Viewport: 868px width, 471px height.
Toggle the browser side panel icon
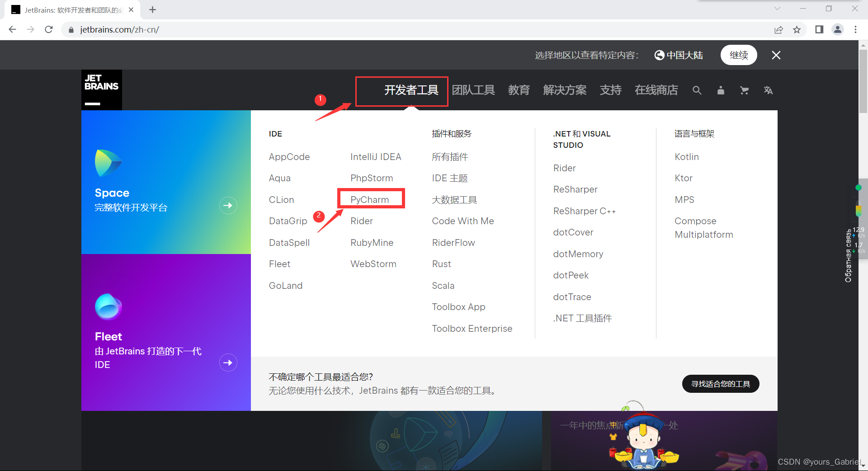pos(819,29)
